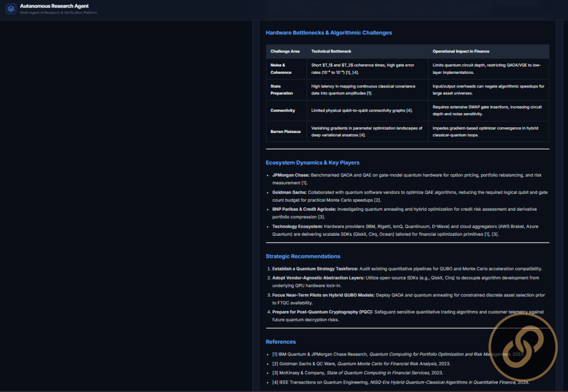
Task: Click the "Input/output overheads can negate" impact cell
Action: click(x=488, y=90)
